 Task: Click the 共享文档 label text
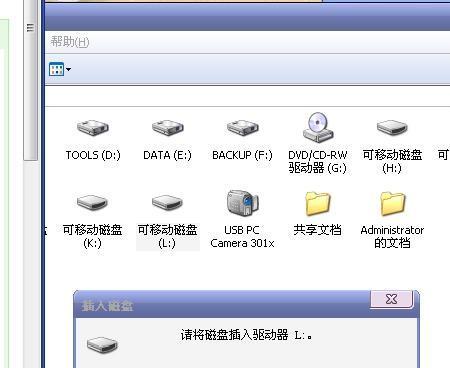(317, 230)
